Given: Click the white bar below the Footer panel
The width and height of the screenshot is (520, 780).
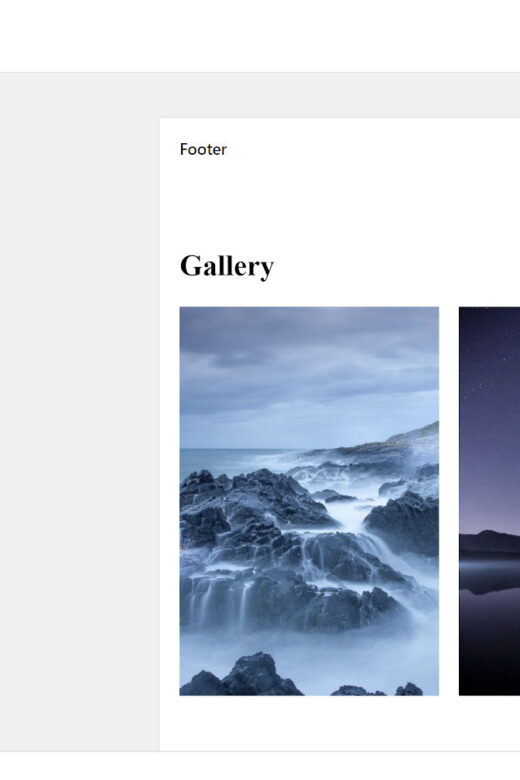Looking at the screenshot, I should point(260,766).
